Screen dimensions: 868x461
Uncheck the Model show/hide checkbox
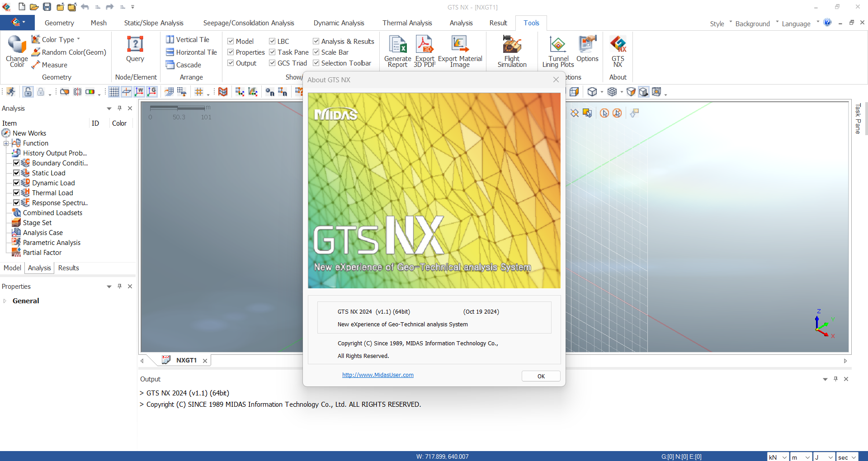[x=231, y=41]
